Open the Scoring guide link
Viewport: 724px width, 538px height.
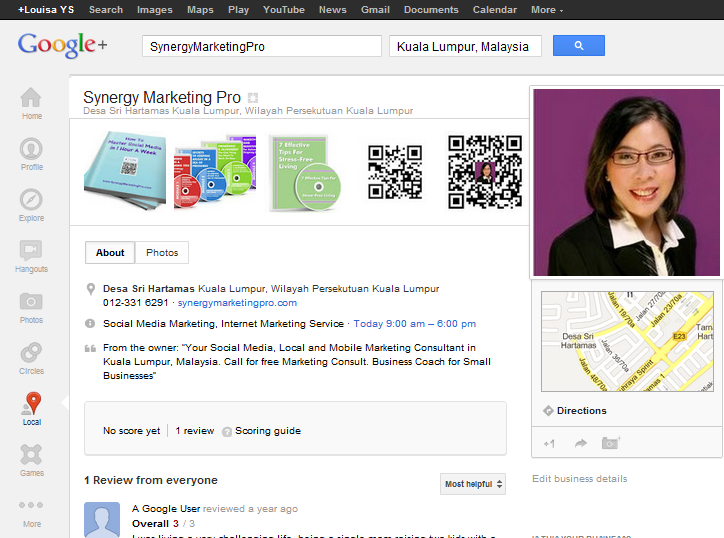coord(268,431)
